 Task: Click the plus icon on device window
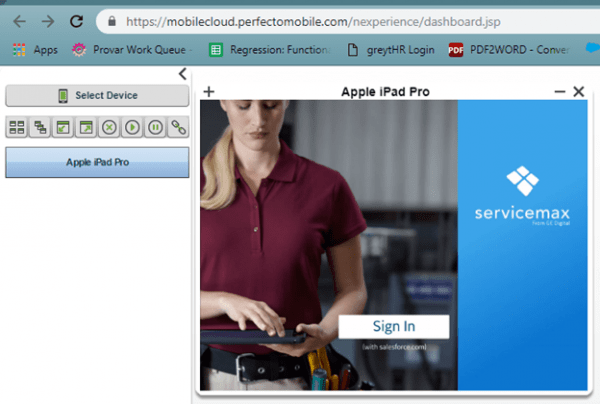click(209, 91)
